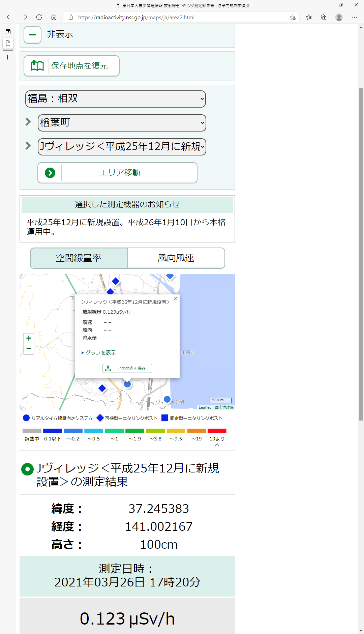Add this page to favorites star

[293, 18]
